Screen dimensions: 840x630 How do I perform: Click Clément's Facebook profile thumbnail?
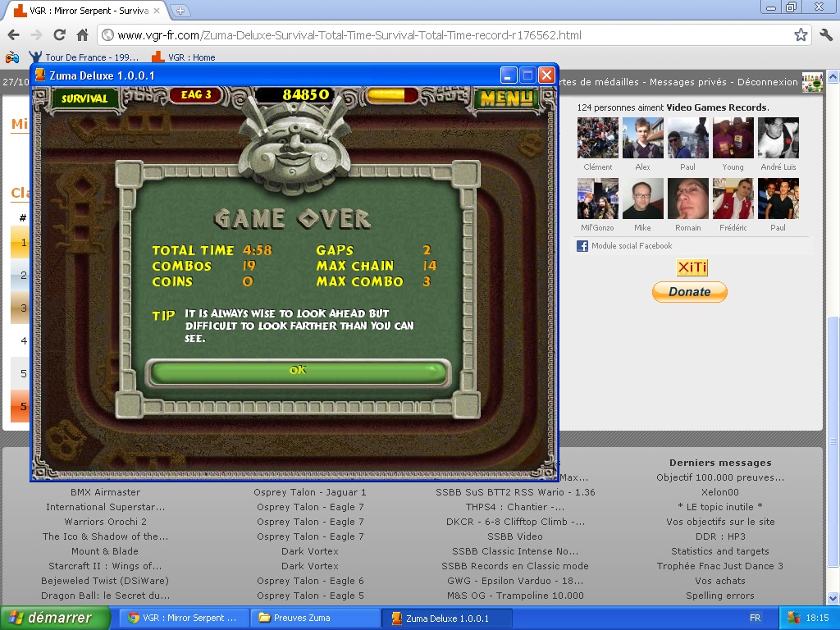597,138
